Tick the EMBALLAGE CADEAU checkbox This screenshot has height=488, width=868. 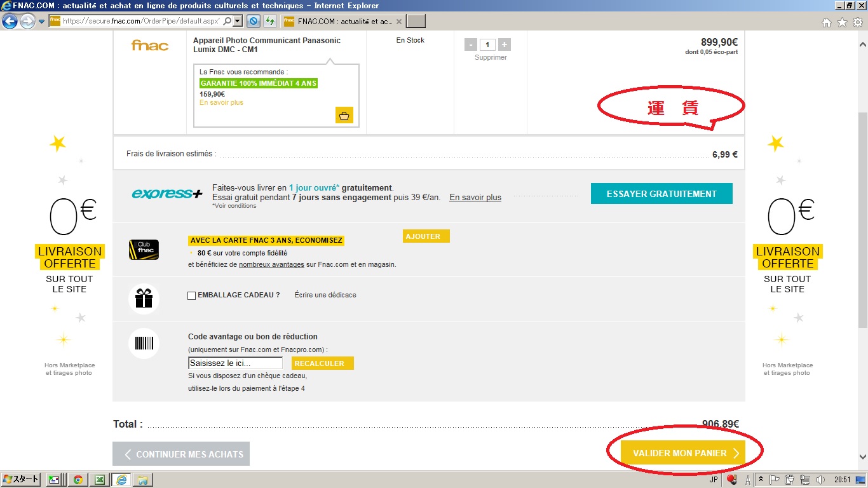click(x=192, y=295)
